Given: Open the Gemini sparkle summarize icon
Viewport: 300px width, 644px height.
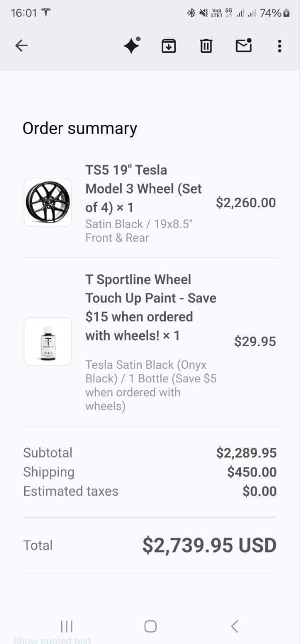Looking at the screenshot, I should point(132,46).
